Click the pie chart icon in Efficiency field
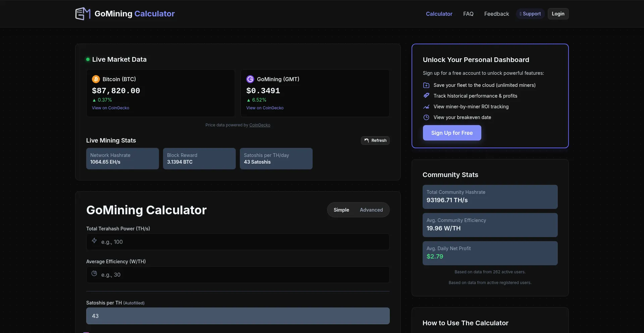This screenshot has height=333, width=644. 94,274
